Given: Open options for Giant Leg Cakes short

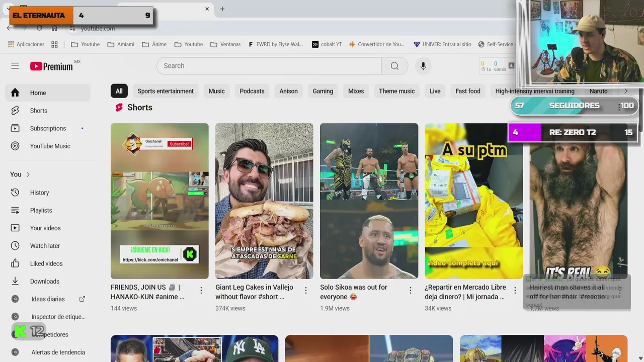Looking at the screenshot, I should click(306, 291).
